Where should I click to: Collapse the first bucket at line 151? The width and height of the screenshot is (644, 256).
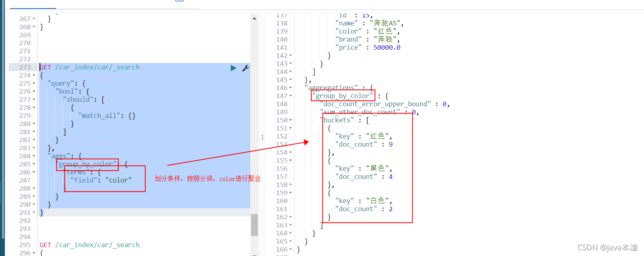coord(291,128)
